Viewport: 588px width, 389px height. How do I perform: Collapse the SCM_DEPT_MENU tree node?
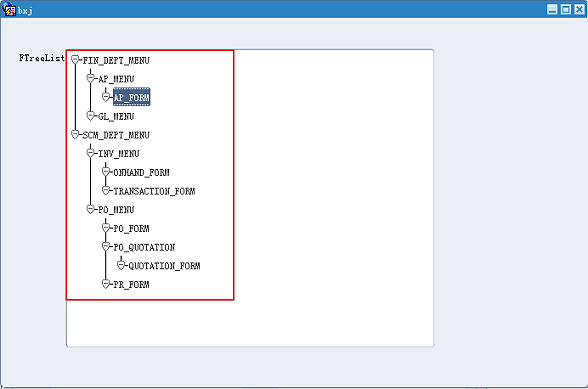(x=75, y=134)
